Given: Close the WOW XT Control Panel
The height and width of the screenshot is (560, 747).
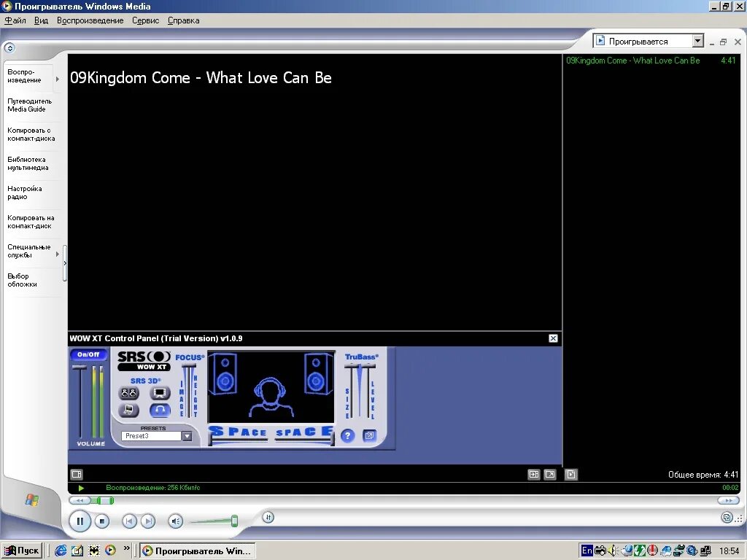Looking at the screenshot, I should click(x=553, y=338).
